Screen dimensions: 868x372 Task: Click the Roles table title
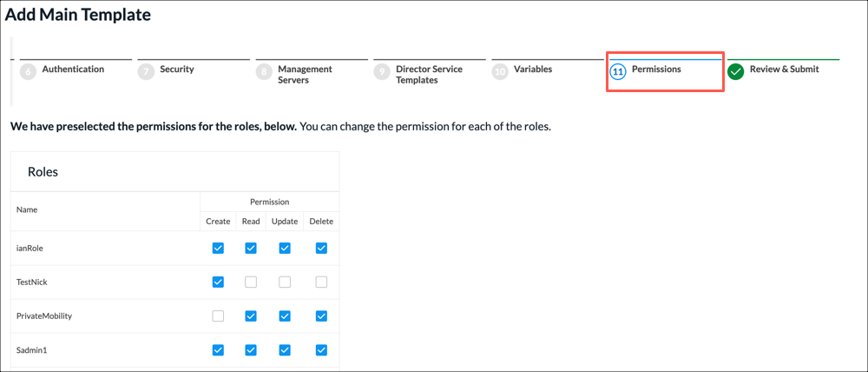[43, 172]
